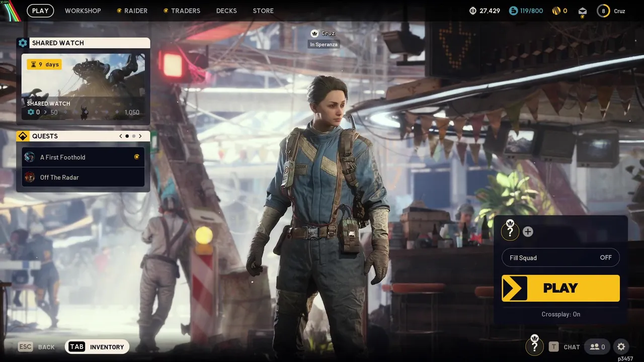644x362 pixels.
Task: Open the RAIDER tab
Action: coord(132,11)
